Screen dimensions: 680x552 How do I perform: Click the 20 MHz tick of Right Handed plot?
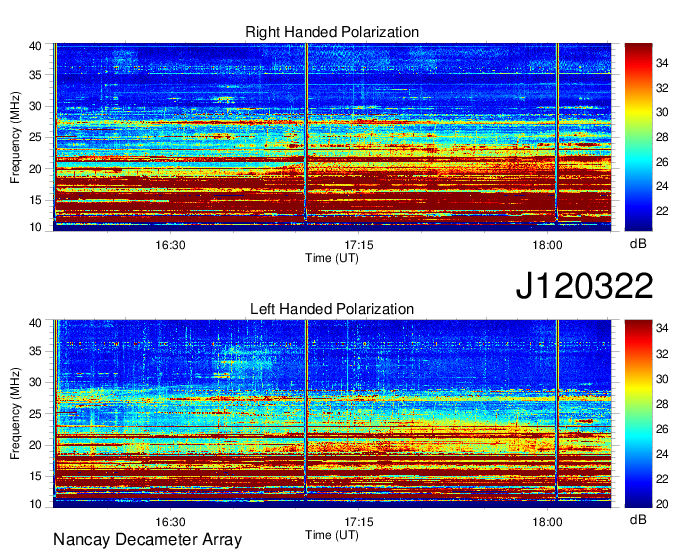36,169
